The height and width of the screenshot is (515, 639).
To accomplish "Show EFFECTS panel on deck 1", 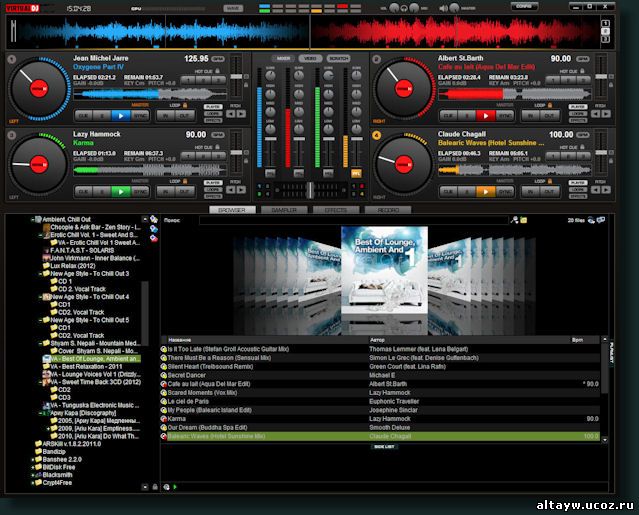I will [x=213, y=120].
